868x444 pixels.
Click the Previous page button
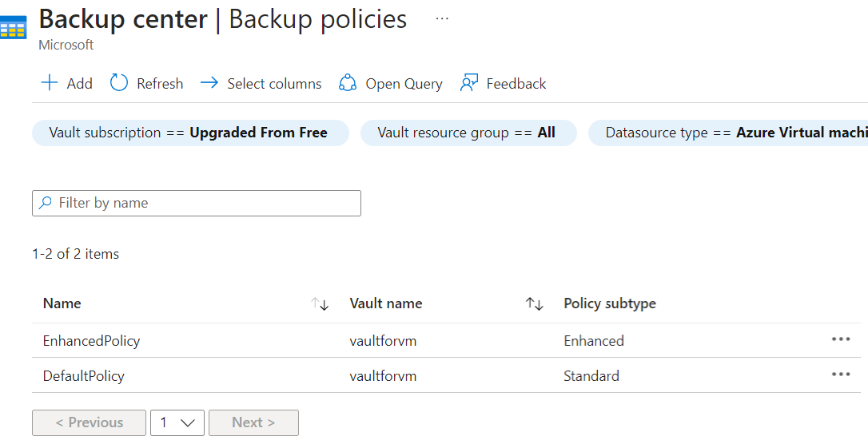89,423
